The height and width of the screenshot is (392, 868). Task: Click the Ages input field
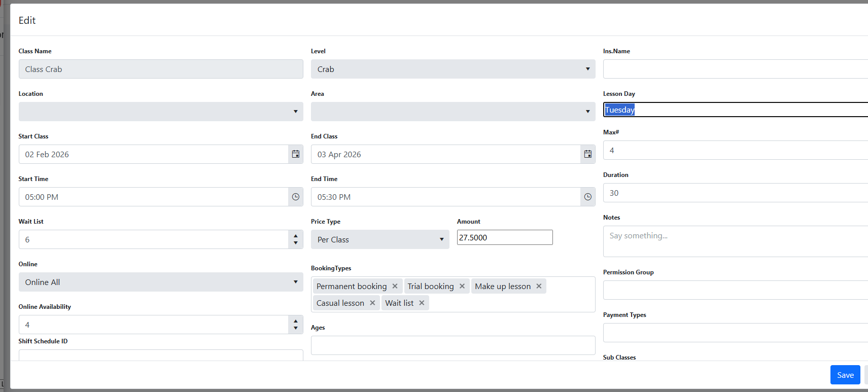(x=453, y=345)
